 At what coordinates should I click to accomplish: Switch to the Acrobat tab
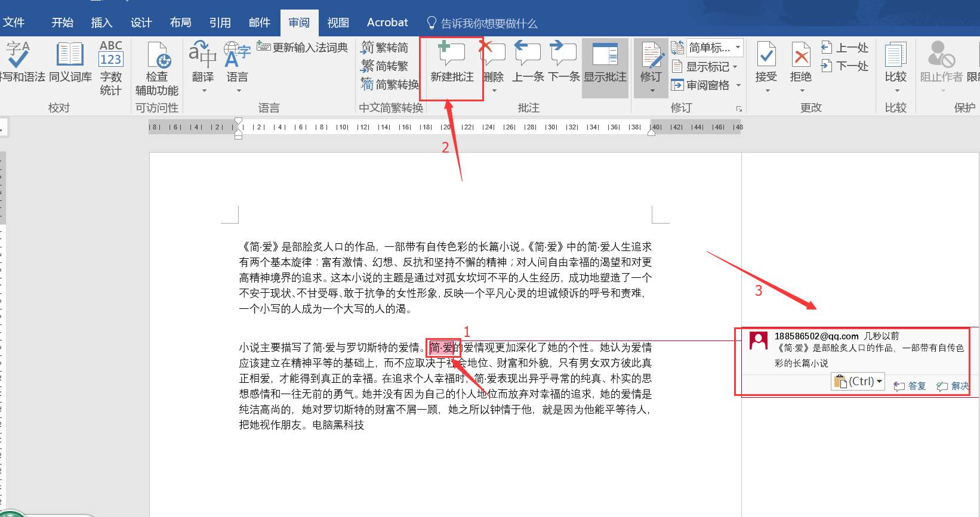[387, 23]
